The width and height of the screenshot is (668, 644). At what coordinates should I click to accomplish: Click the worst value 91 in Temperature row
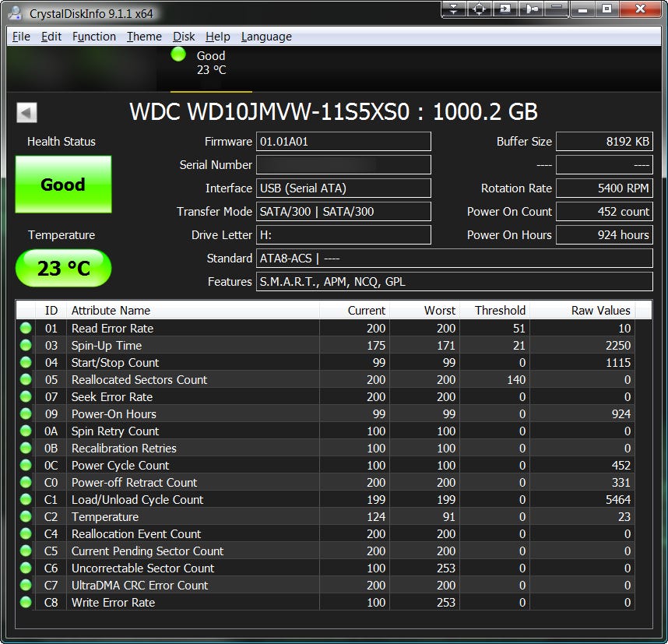pyautogui.click(x=448, y=516)
